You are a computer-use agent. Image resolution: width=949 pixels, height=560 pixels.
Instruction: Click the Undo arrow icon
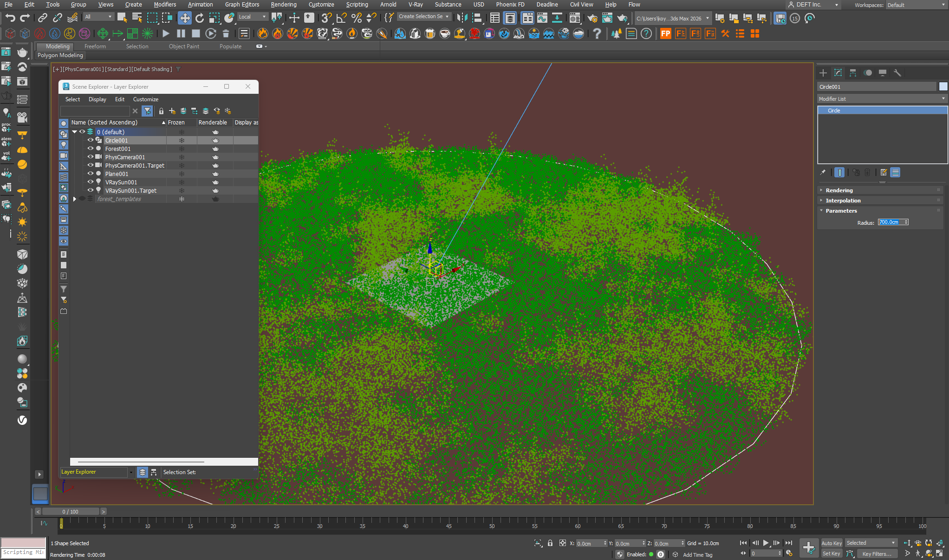[10, 18]
